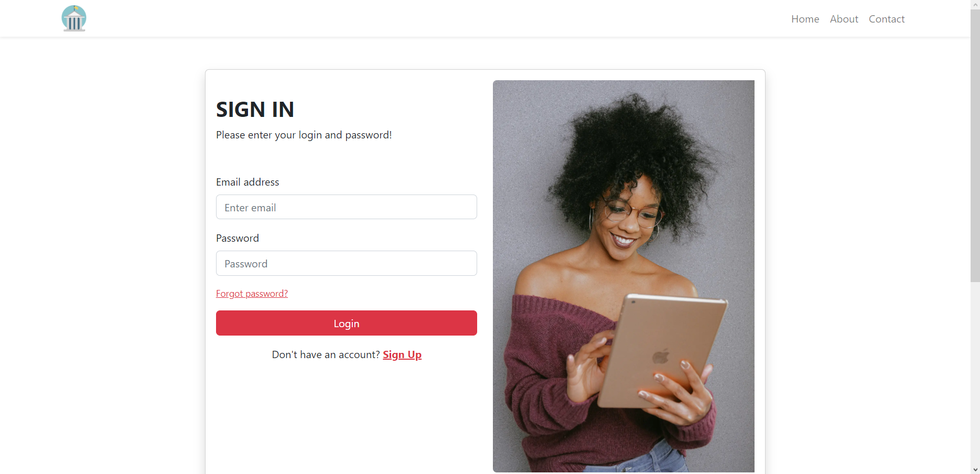Open the Home navigation link
Image resolution: width=980 pixels, height=474 pixels.
coord(805,19)
